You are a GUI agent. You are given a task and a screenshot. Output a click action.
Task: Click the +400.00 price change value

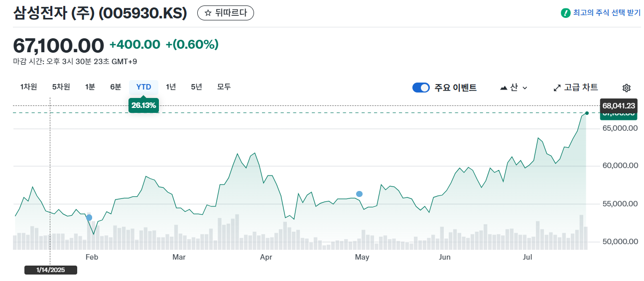click(135, 45)
